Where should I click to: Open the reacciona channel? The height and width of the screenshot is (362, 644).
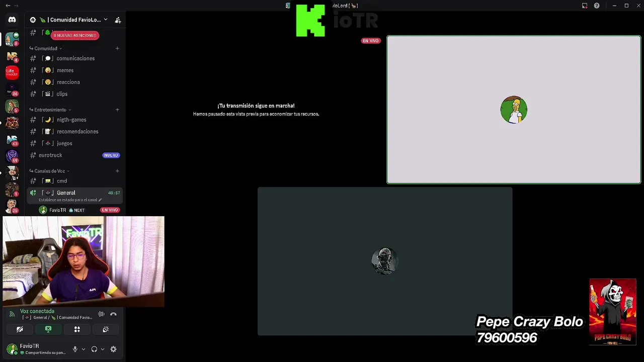(75, 82)
